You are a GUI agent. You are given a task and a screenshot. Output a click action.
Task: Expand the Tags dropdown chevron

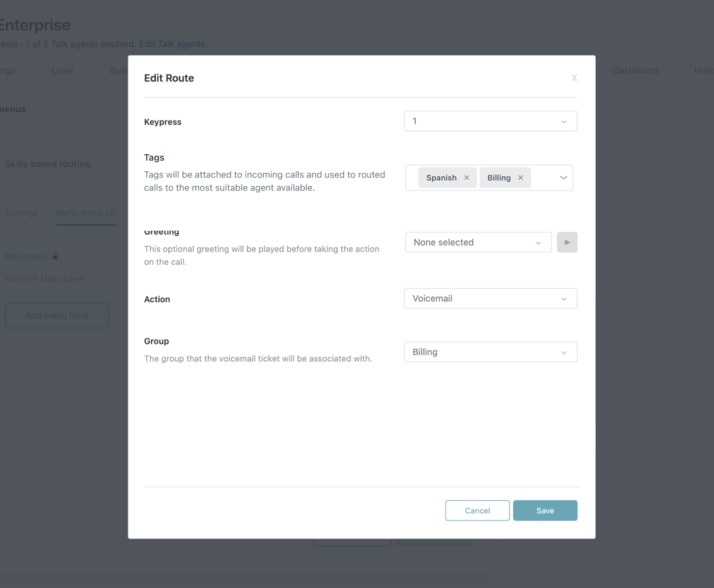click(563, 178)
